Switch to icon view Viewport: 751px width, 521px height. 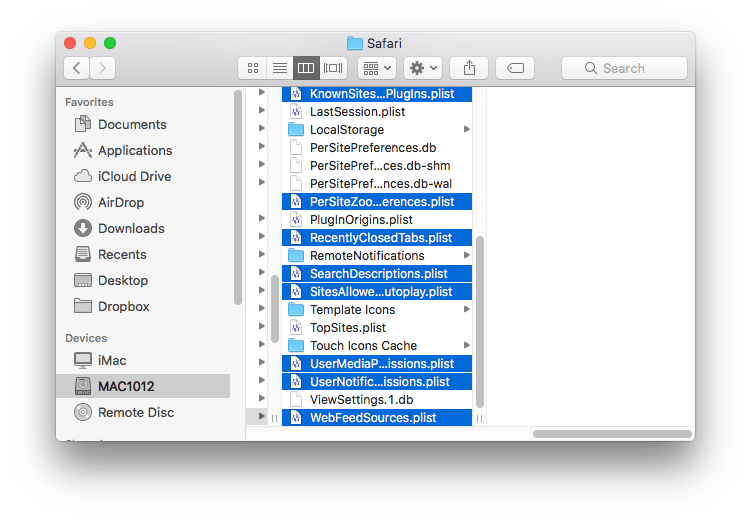(x=253, y=68)
